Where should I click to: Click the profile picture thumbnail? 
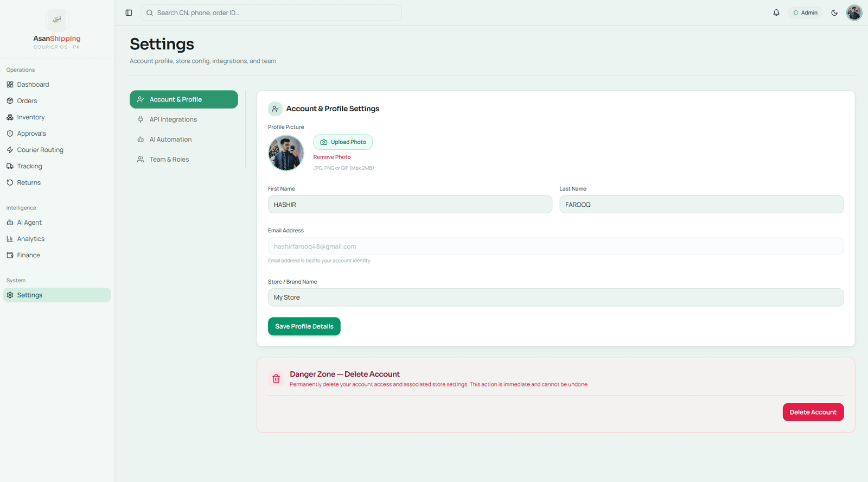click(286, 153)
